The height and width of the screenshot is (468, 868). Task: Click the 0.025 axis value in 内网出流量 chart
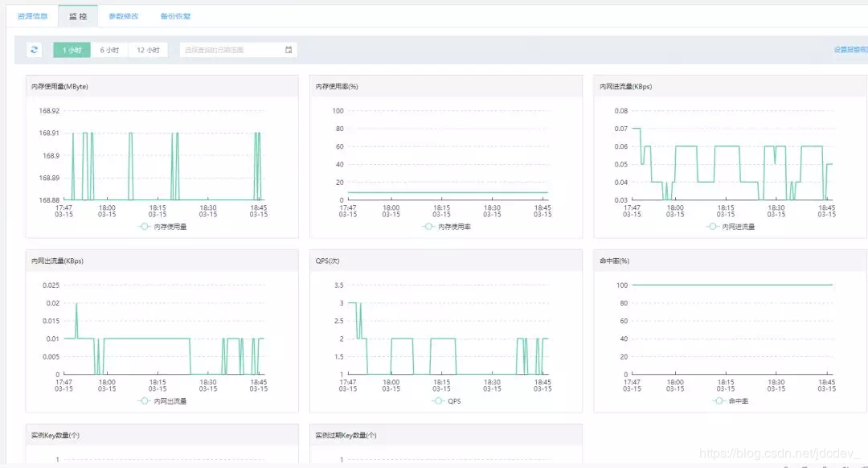51,285
